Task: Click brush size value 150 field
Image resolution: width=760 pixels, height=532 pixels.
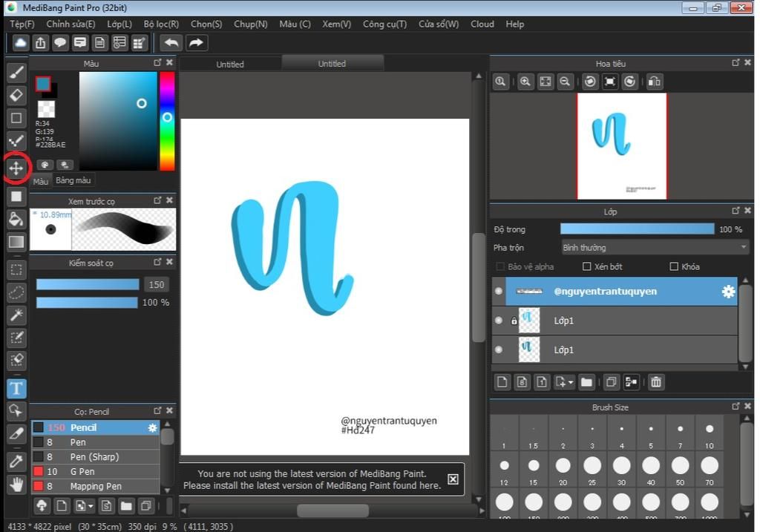Action: point(156,284)
